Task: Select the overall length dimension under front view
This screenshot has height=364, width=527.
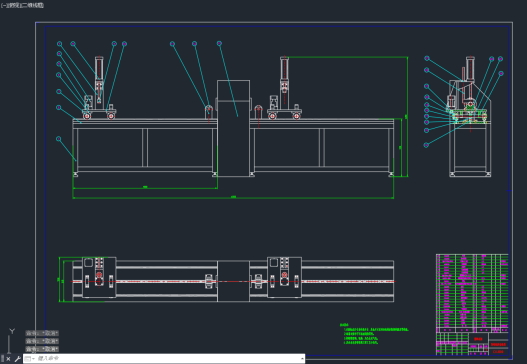Action: click(x=233, y=198)
